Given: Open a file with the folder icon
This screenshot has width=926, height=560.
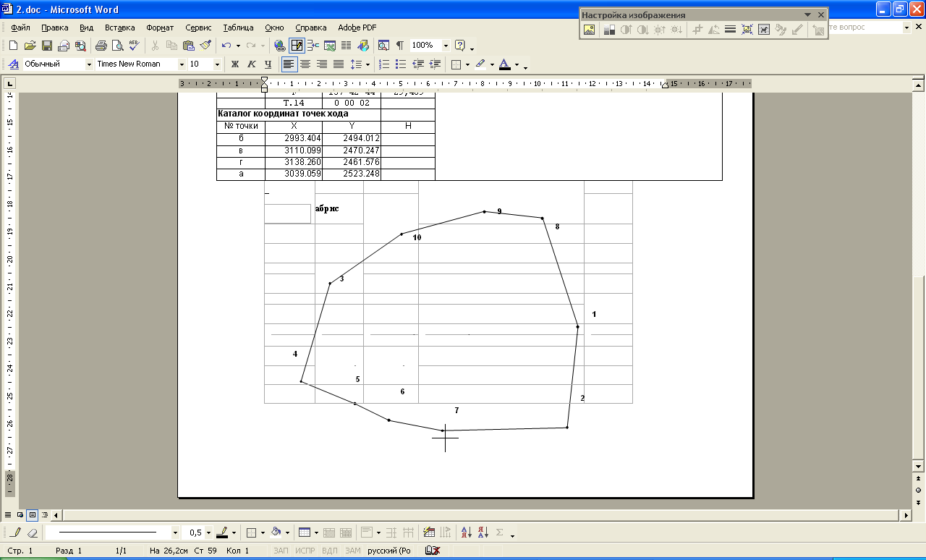Looking at the screenshot, I should click(x=30, y=46).
